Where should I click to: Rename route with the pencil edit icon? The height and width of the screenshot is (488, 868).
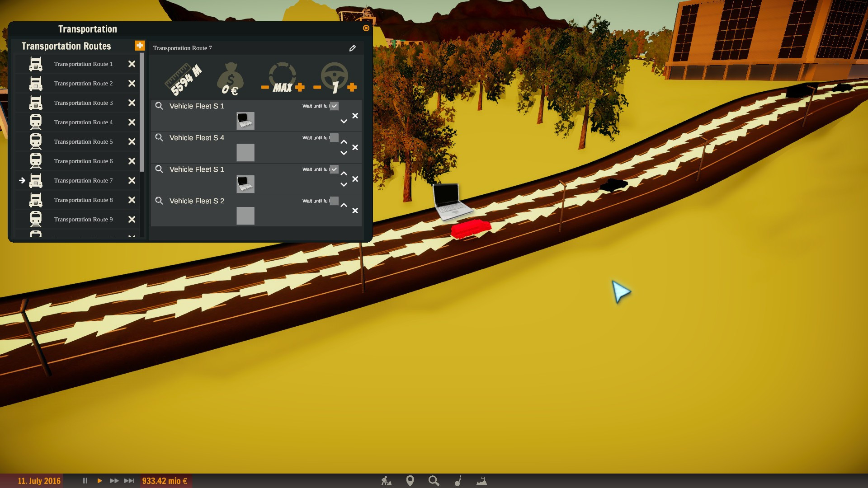pyautogui.click(x=353, y=48)
